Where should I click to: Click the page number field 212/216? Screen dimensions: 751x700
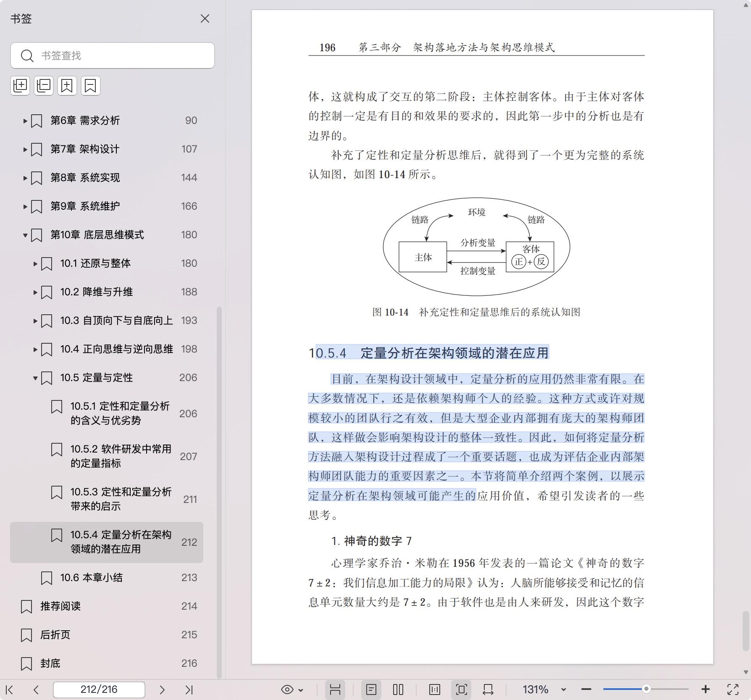[x=99, y=689]
